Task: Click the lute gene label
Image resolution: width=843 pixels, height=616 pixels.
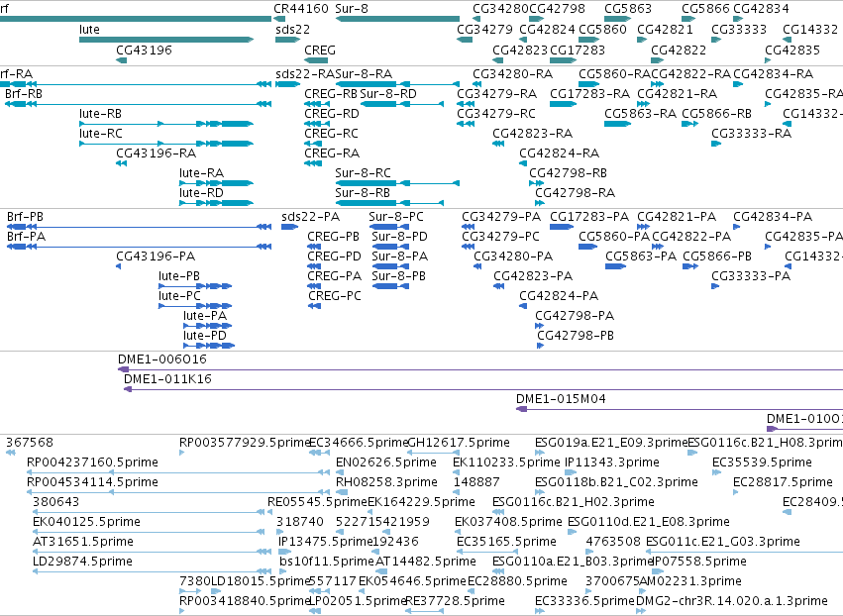Action: point(89,29)
